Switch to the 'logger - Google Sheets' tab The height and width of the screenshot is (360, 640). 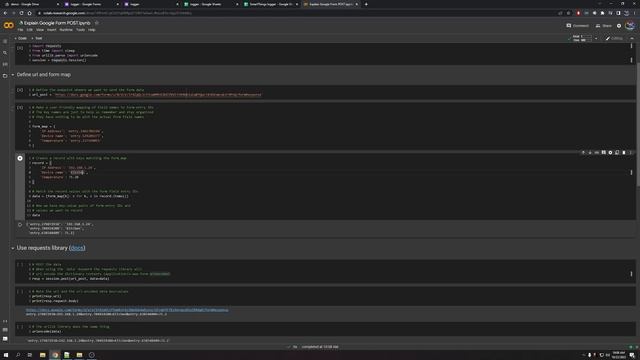pyautogui.click(x=210, y=4)
